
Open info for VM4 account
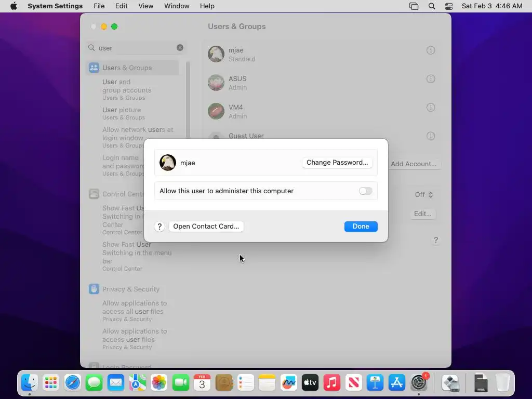[x=431, y=108]
